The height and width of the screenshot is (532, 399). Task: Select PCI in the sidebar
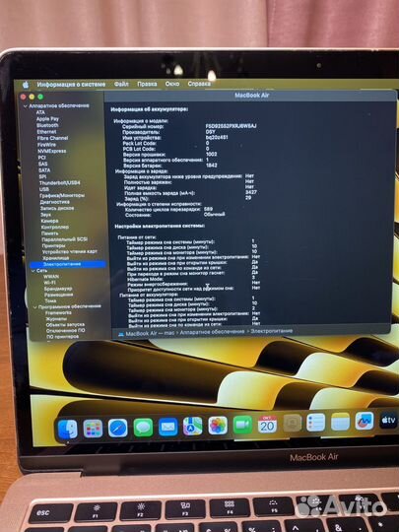(41, 158)
